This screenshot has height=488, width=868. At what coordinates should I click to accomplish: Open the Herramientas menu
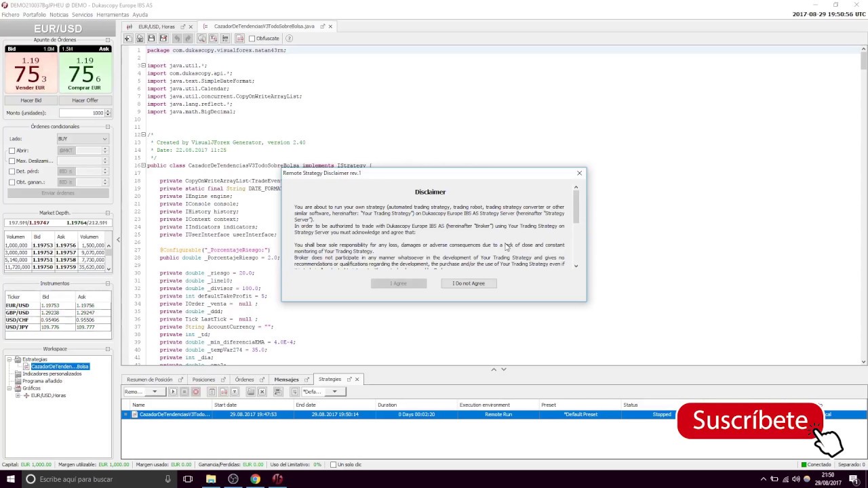click(113, 14)
